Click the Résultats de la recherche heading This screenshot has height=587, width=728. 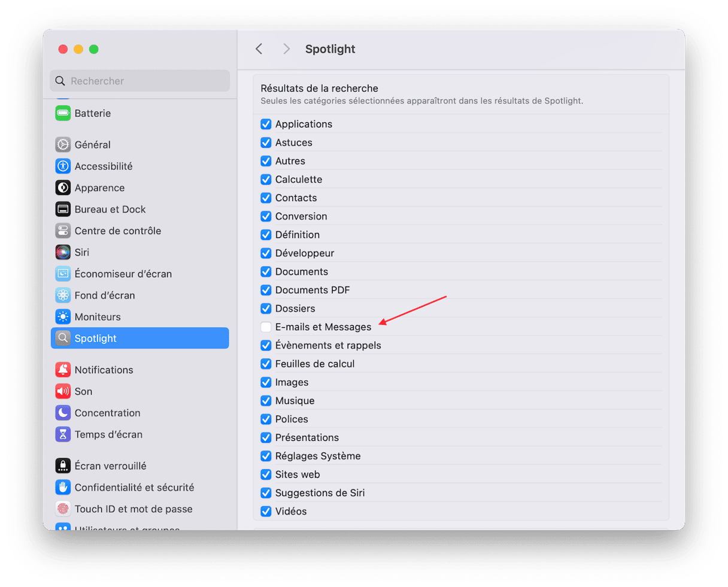tap(320, 88)
